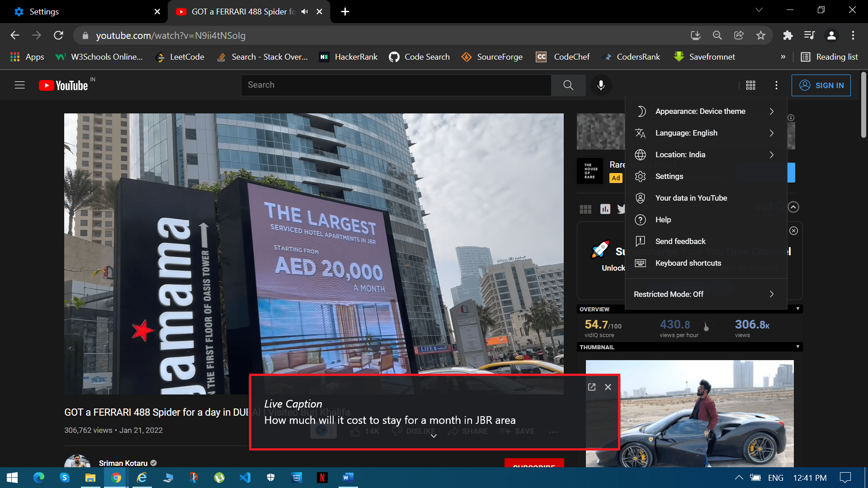Image resolution: width=868 pixels, height=488 pixels.
Task: Like the video with the thumbs up
Action: (x=355, y=431)
